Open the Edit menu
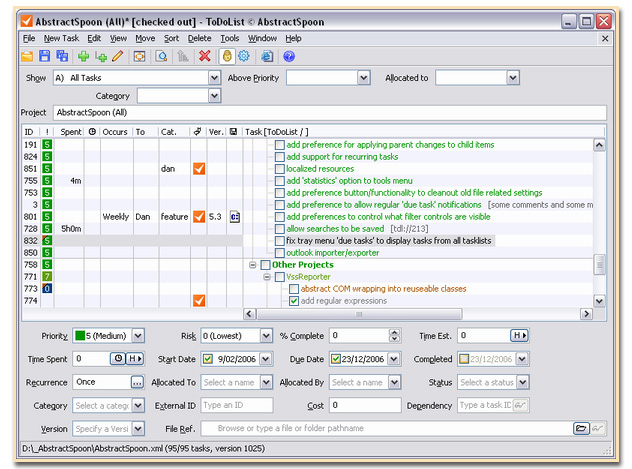The height and width of the screenshot is (469, 632). (x=94, y=38)
